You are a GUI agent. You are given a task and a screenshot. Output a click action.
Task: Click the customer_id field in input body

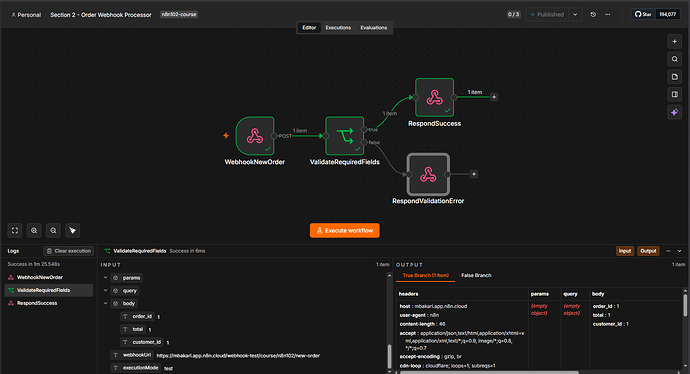tap(142, 342)
